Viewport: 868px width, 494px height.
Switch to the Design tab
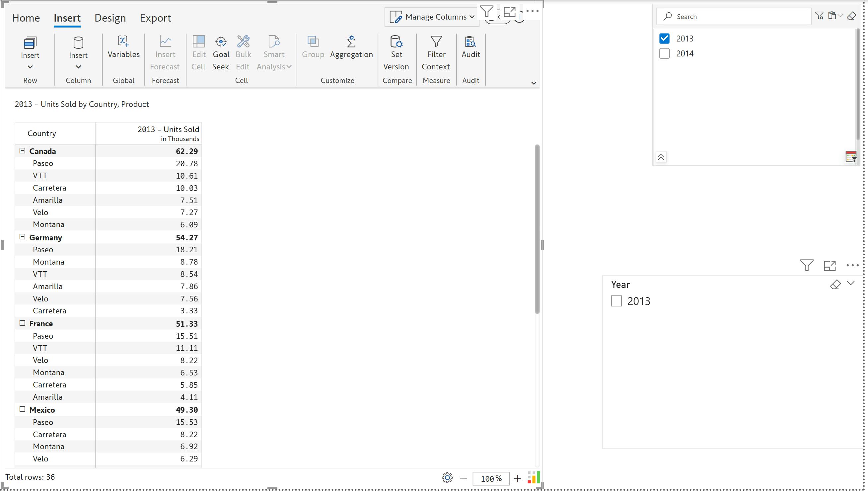tap(110, 18)
